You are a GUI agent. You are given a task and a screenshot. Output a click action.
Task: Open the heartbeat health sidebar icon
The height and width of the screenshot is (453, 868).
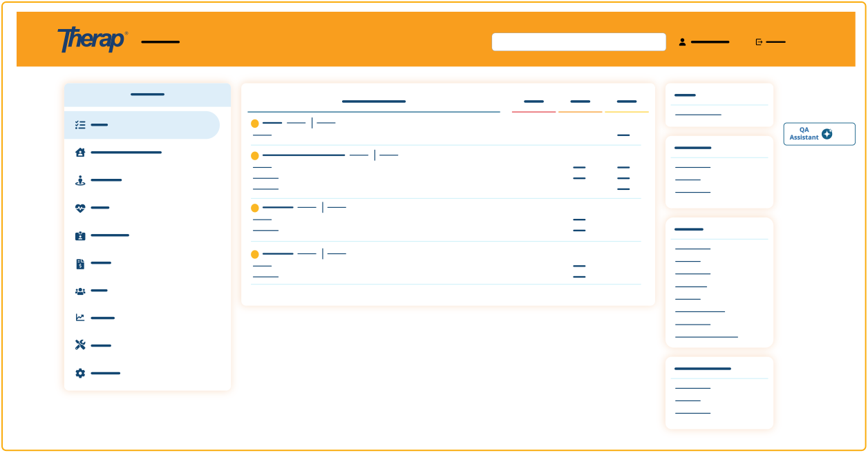pyautogui.click(x=80, y=208)
